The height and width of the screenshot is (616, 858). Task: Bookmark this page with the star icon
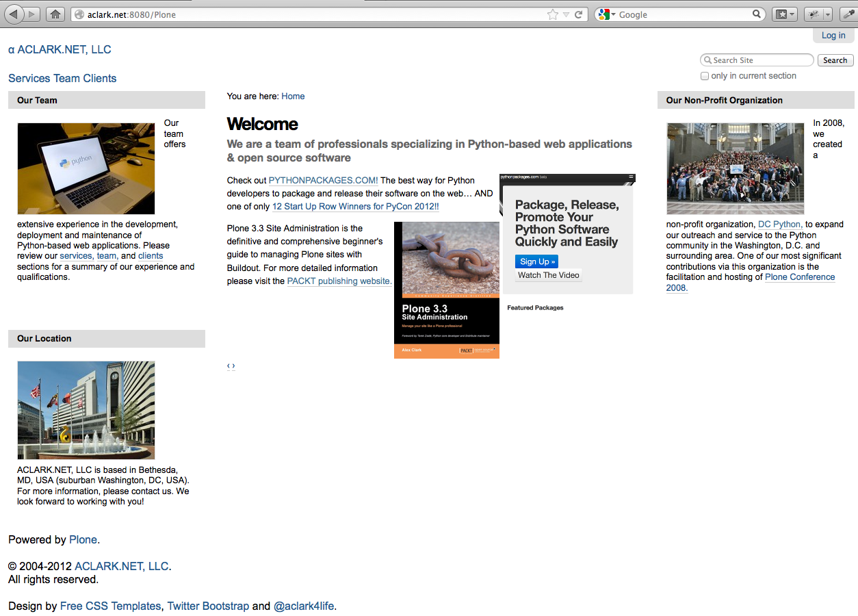pyautogui.click(x=553, y=14)
